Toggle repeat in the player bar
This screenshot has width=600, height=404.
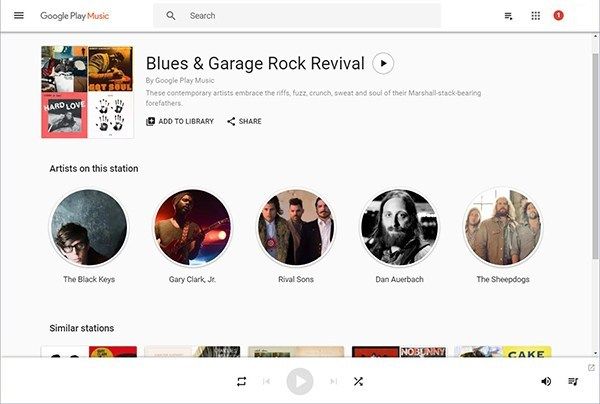click(241, 381)
